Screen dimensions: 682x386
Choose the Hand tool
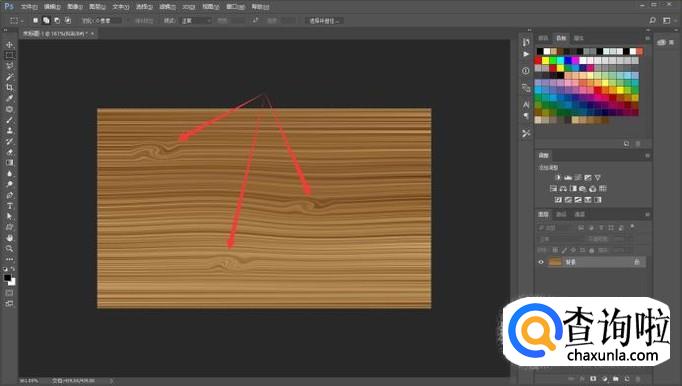[9, 238]
